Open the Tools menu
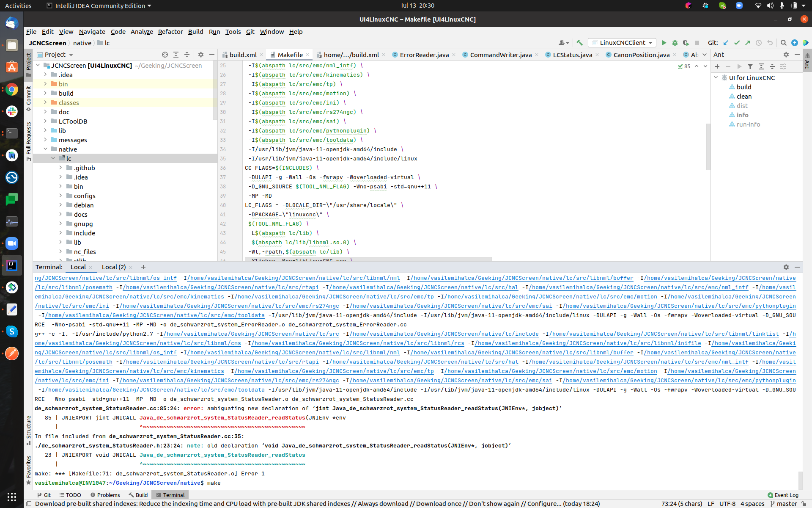This screenshot has height=508, width=812. (x=233, y=32)
